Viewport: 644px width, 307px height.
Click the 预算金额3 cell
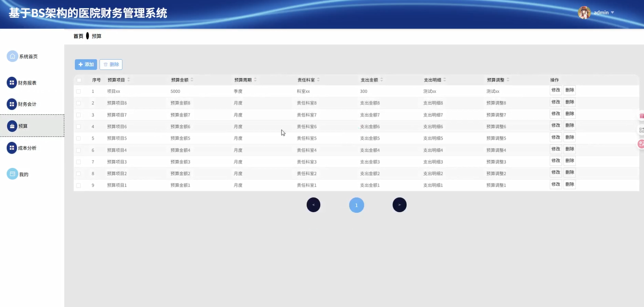coord(180,162)
